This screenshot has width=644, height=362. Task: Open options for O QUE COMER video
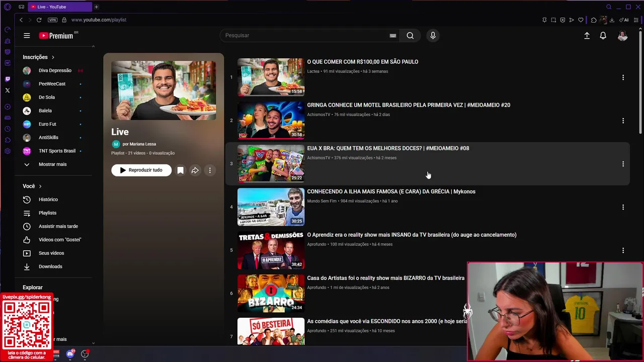pos(623,77)
